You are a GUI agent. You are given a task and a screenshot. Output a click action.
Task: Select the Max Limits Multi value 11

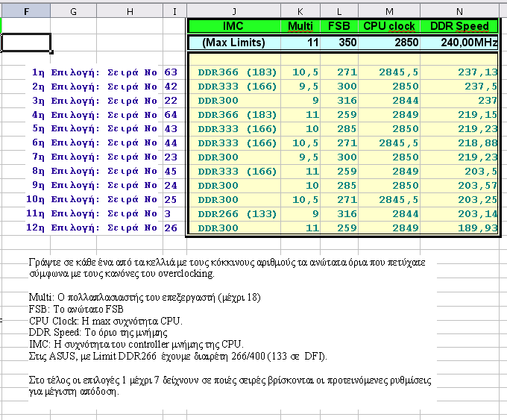click(300, 43)
